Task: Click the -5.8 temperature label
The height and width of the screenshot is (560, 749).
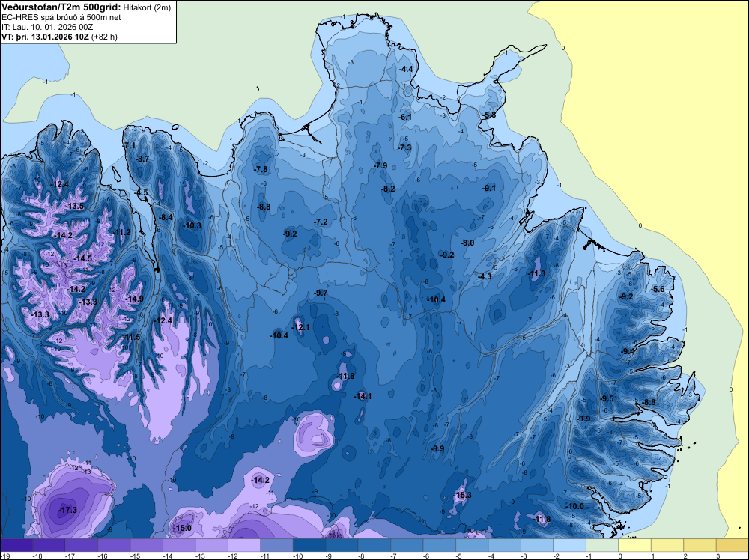Action: coord(488,115)
